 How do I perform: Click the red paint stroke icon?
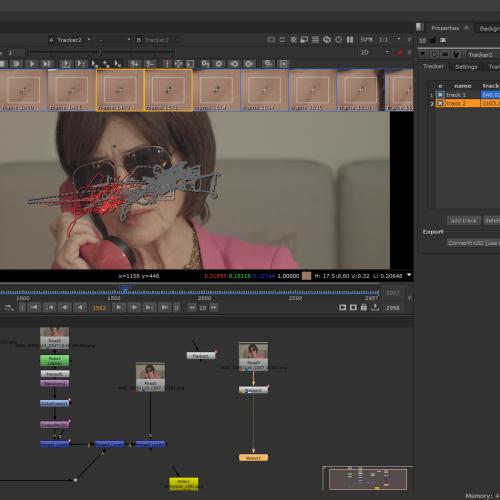pyautogui.click(x=400, y=52)
